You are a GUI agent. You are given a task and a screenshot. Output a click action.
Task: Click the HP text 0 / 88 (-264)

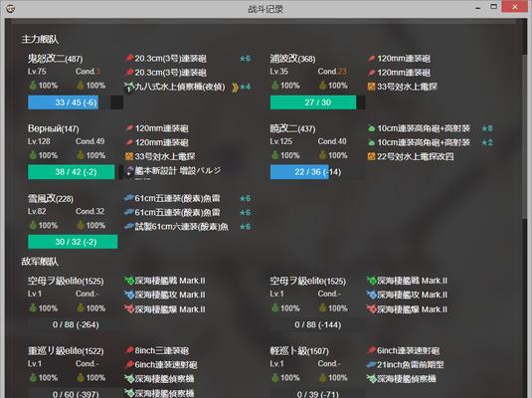pyautogui.click(x=76, y=325)
